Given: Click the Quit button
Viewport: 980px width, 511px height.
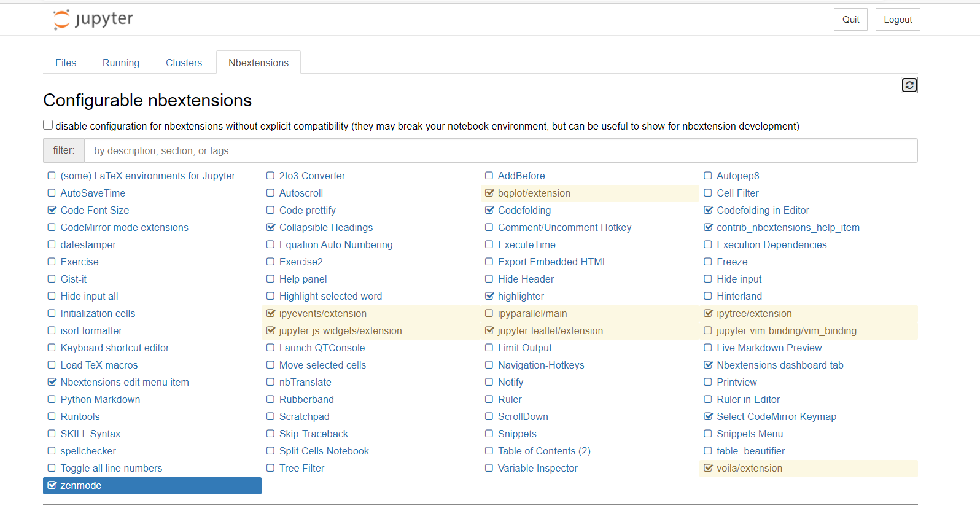Looking at the screenshot, I should tap(850, 19).
